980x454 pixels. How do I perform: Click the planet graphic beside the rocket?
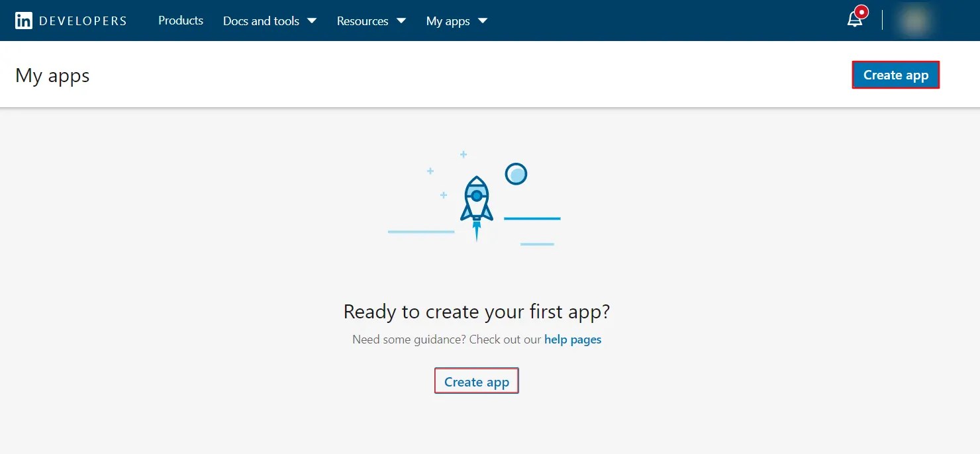(516, 173)
